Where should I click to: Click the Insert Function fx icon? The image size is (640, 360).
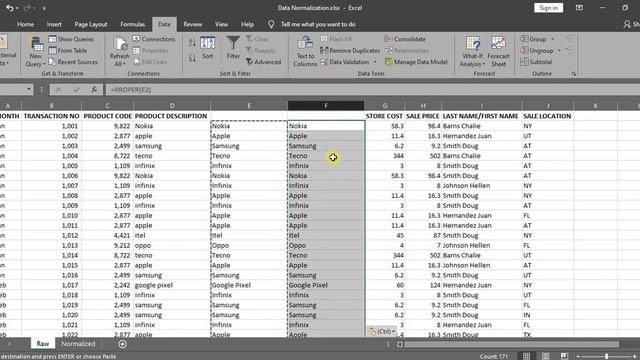[x=94, y=89]
